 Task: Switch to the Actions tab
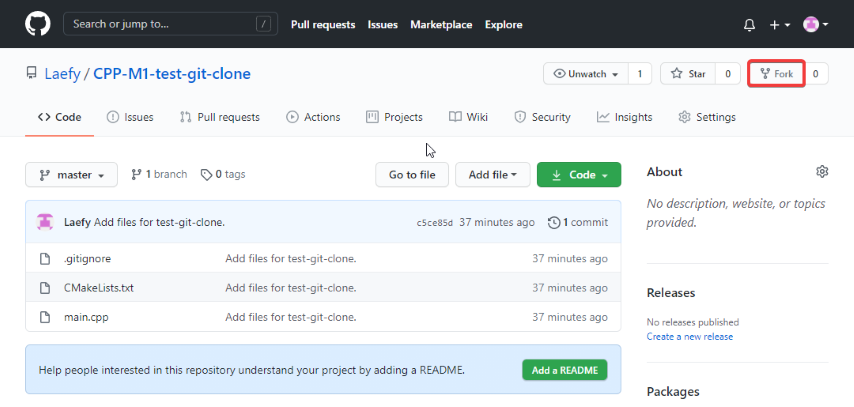[x=313, y=117]
